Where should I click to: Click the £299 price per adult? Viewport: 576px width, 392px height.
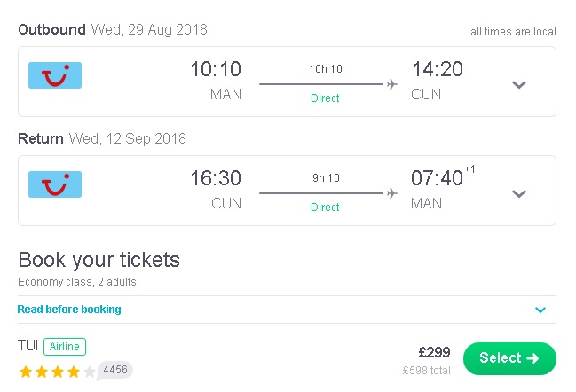434,352
